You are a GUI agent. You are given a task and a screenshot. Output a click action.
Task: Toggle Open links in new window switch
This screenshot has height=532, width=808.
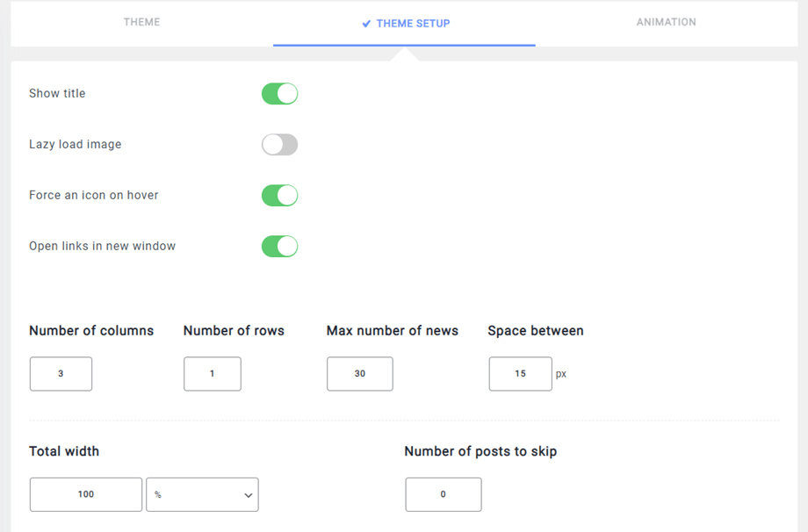coord(279,247)
